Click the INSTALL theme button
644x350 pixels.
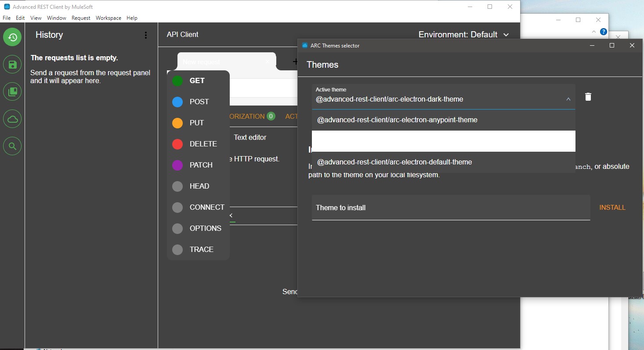612,207
